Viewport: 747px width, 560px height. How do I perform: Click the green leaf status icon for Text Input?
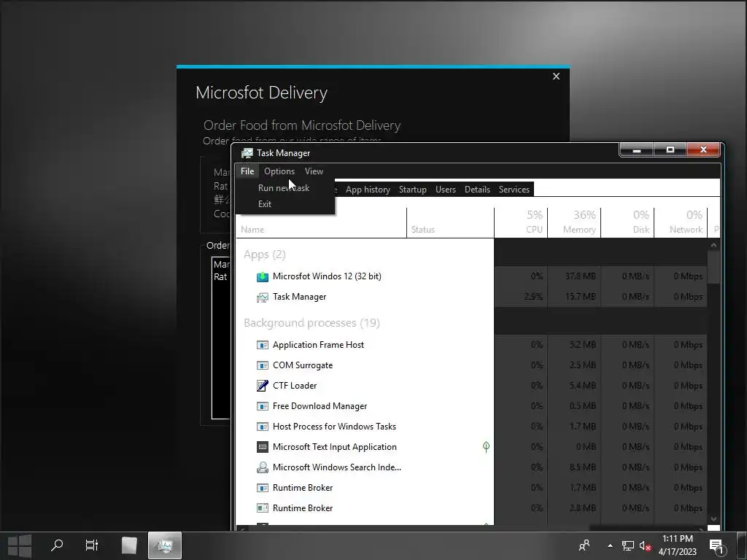click(486, 447)
